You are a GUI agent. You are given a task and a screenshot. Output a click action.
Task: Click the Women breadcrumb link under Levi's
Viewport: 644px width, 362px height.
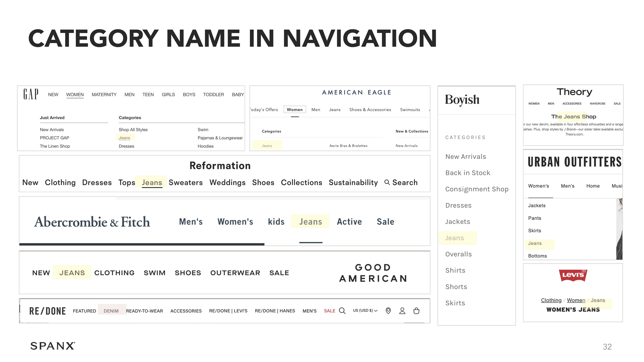pyautogui.click(x=576, y=300)
